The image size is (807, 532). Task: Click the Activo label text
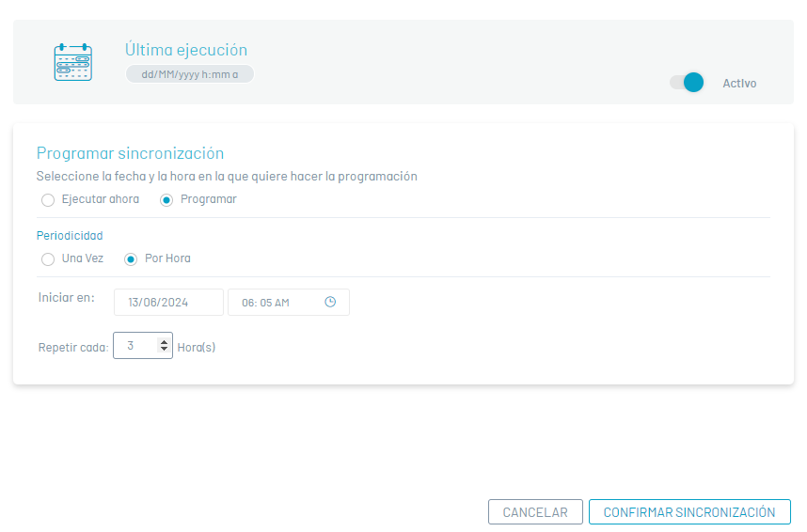pos(739,84)
